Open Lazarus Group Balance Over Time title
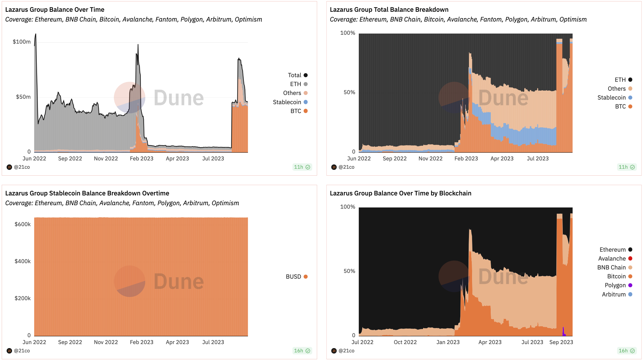 pos(55,9)
